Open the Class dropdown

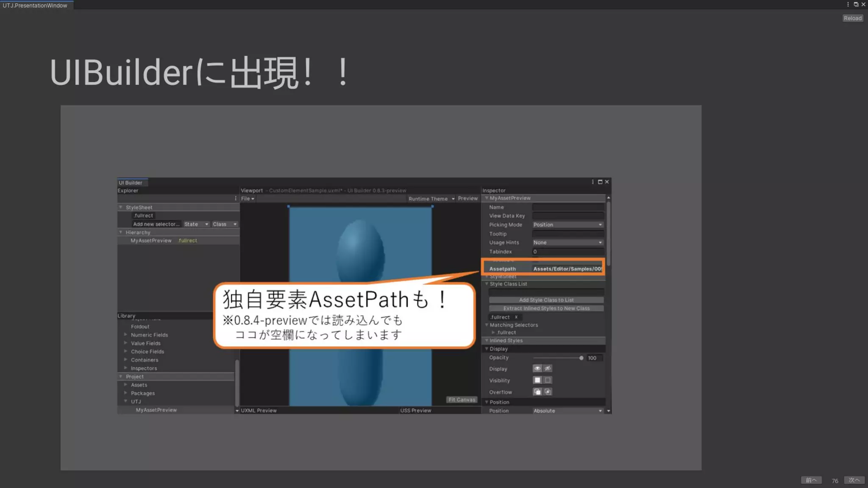tap(225, 224)
